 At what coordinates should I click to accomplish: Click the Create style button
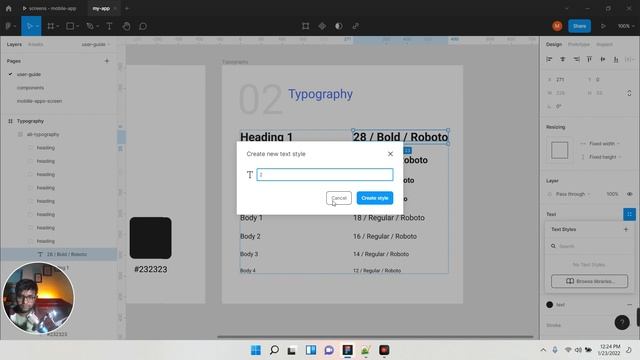coord(375,198)
